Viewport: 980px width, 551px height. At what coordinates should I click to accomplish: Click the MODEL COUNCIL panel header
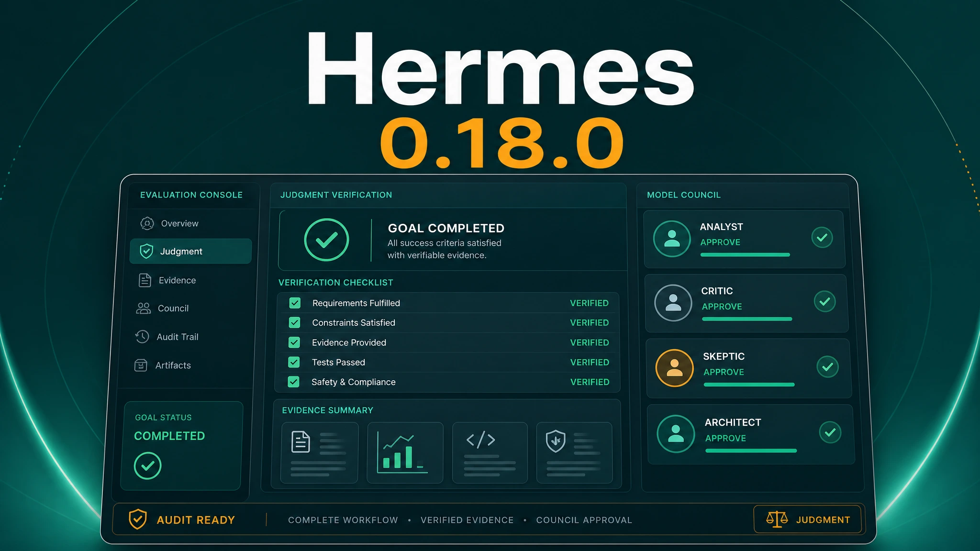click(684, 195)
